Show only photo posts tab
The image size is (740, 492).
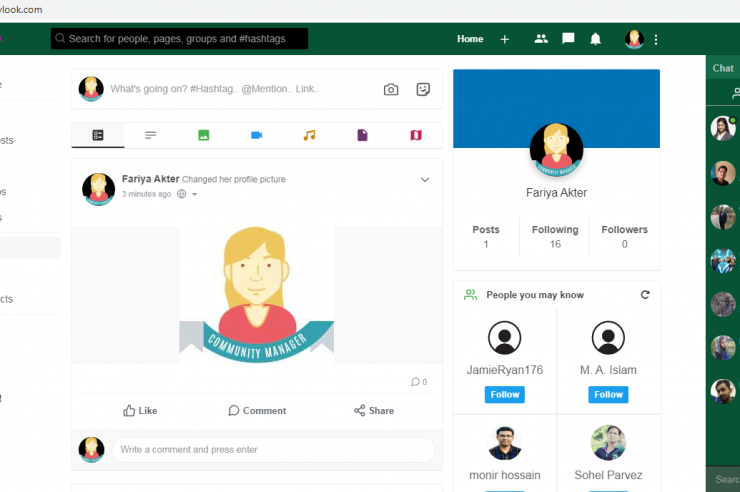click(x=204, y=135)
